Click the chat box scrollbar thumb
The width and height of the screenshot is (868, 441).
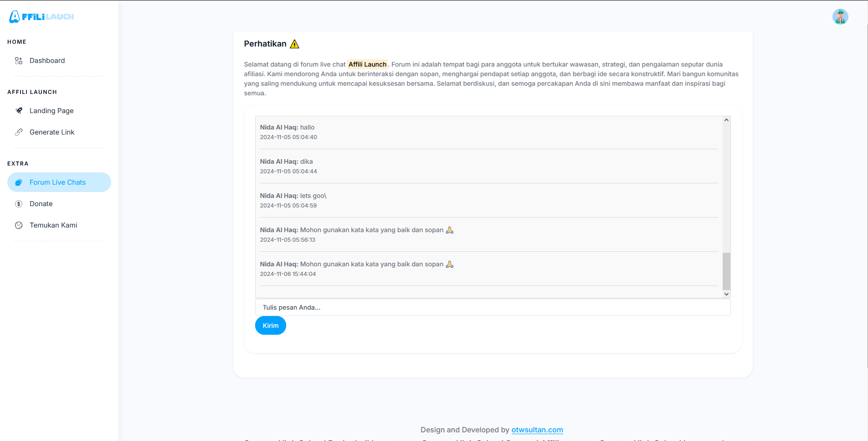click(x=726, y=271)
